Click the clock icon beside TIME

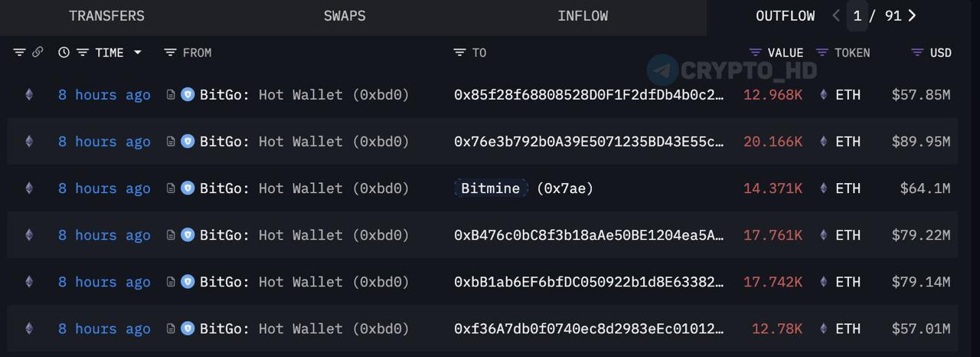pos(64,53)
